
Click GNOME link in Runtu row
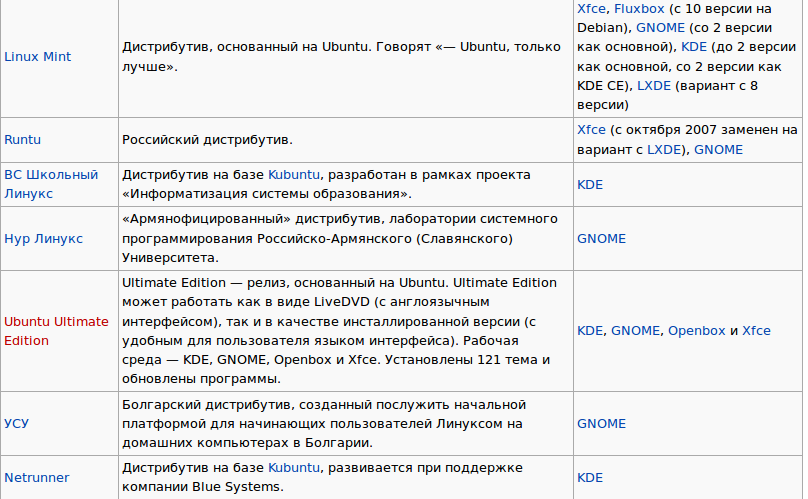[718, 150]
